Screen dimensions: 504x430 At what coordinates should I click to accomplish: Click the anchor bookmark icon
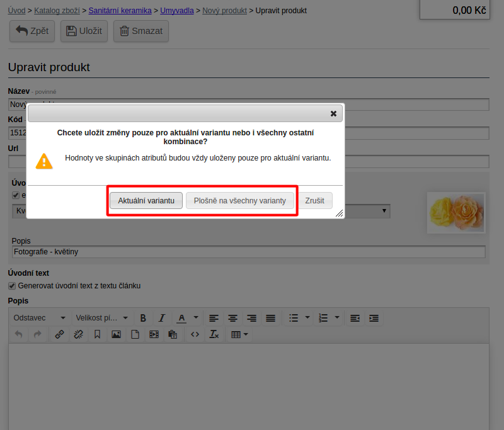tap(98, 334)
